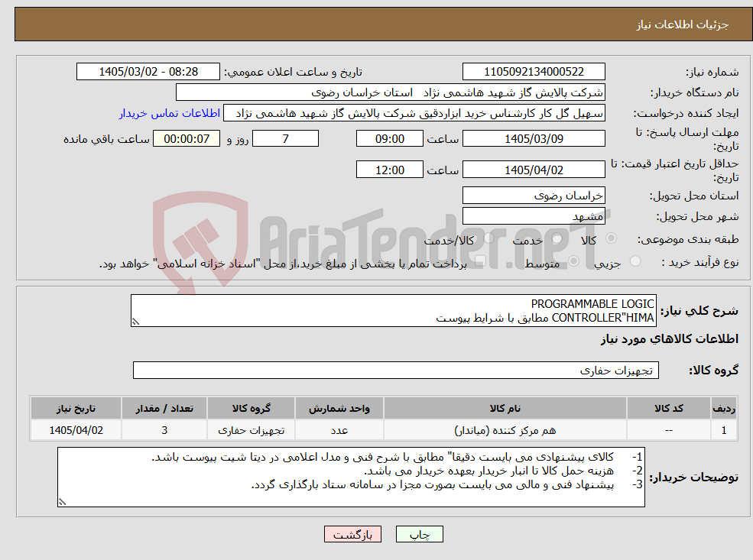This screenshot has width=753, height=560.
Task: Select the خدمت radio button
Action: [557, 238]
